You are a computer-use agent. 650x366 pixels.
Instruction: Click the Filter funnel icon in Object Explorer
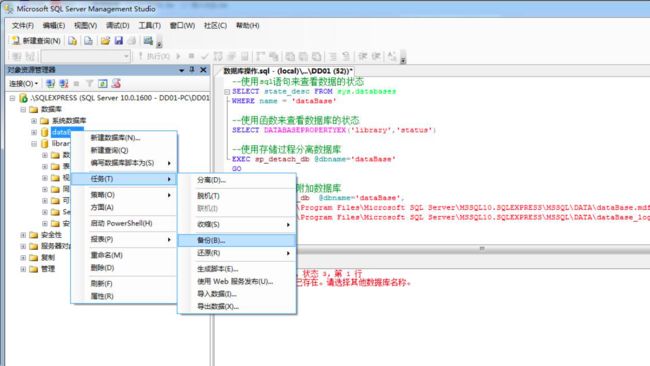click(x=89, y=84)
